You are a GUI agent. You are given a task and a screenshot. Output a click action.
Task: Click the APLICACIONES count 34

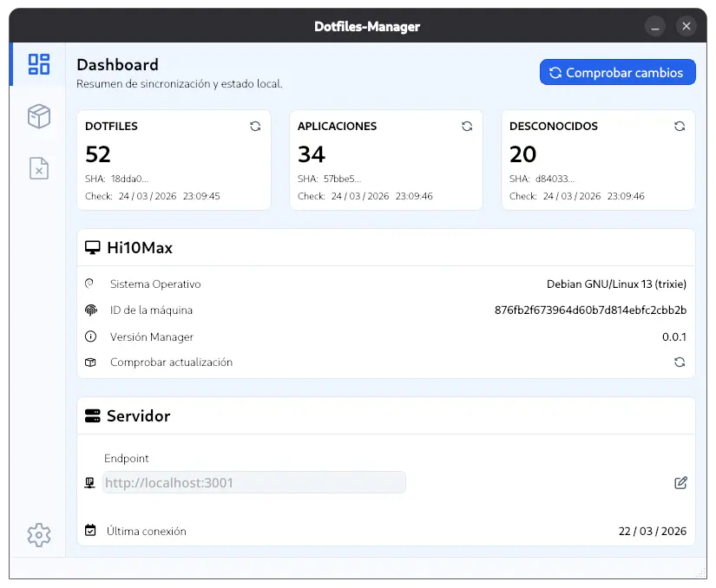[311, 154]
